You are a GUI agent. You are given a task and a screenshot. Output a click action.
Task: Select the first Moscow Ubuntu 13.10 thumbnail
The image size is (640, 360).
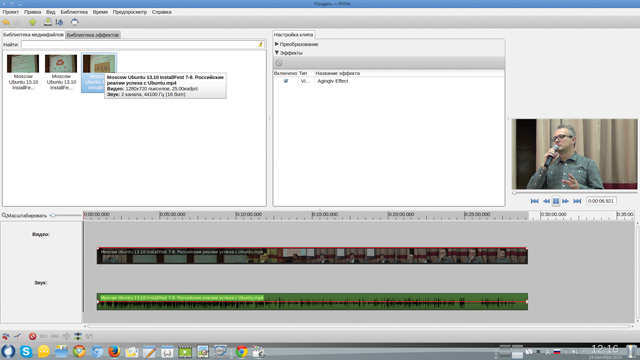pyautogui.click(x=23, y=72)
